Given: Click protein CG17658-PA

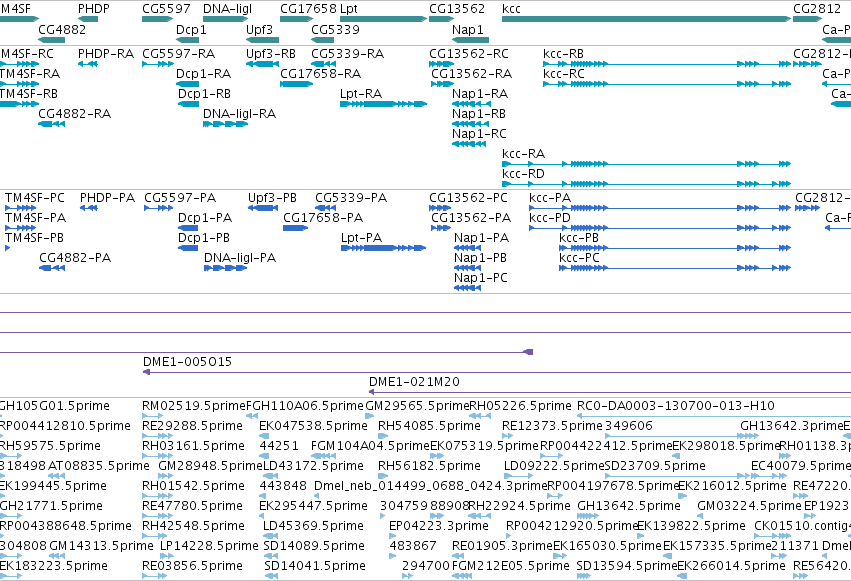Looking at the screenshot, I should (x=296, y=228).
